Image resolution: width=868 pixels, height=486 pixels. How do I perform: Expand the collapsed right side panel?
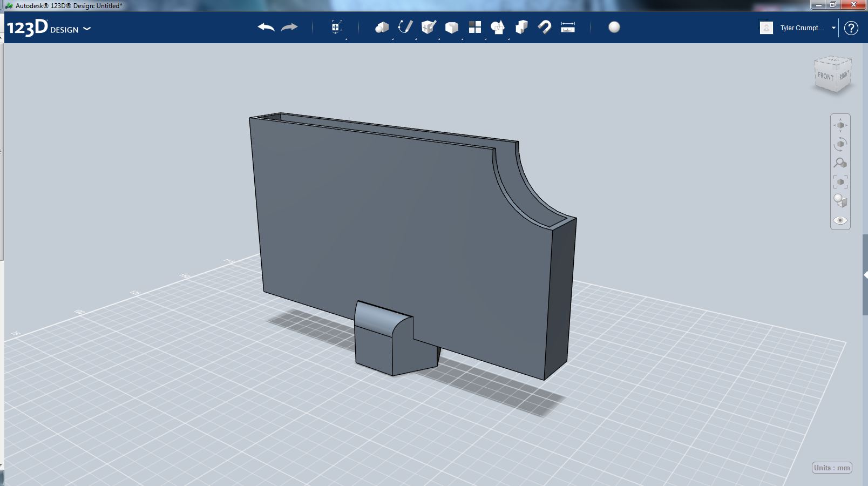pyautogui.click(x=865, y=275)
